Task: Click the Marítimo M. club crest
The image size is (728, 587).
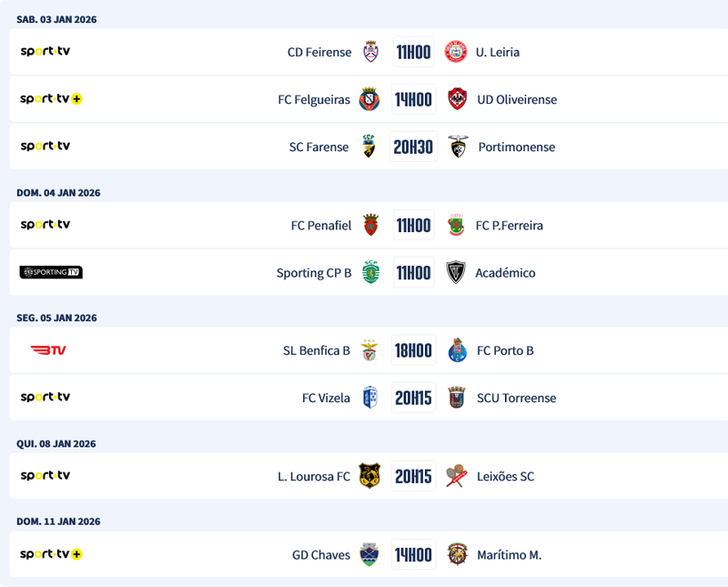Action: click(457, 554)
